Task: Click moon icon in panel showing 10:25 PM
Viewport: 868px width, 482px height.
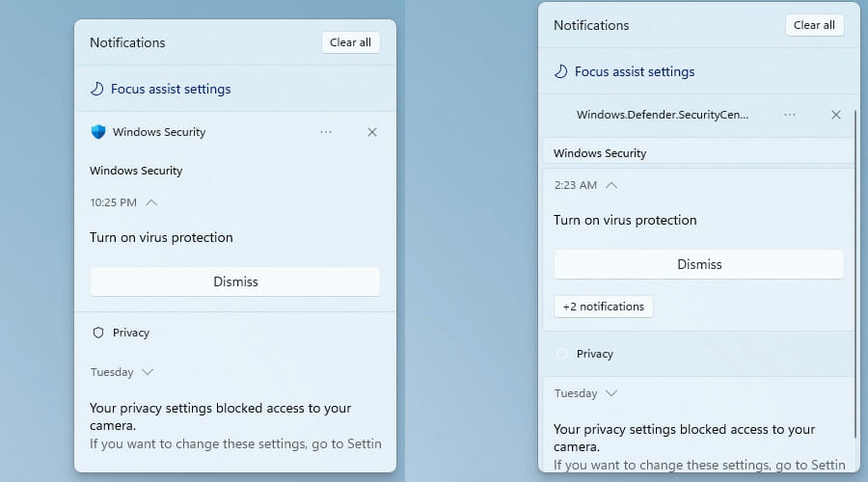Action: pyautogui.click(x=96, y=89)
